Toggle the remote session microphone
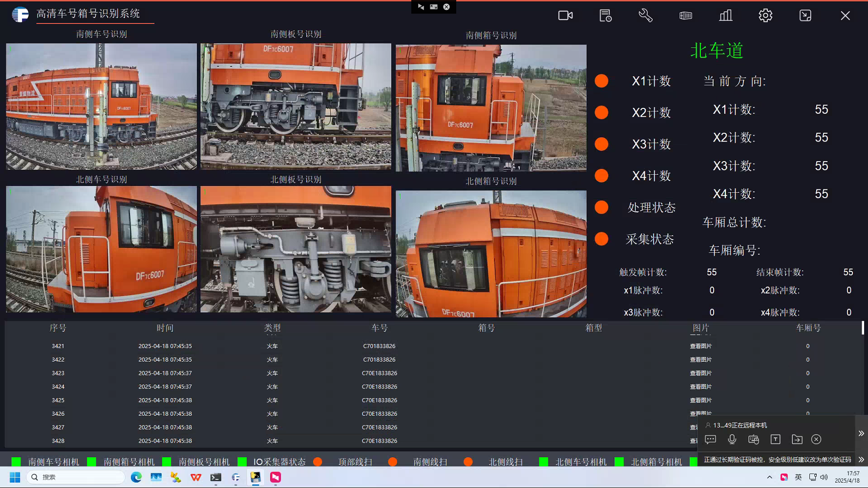 [732, 439]
